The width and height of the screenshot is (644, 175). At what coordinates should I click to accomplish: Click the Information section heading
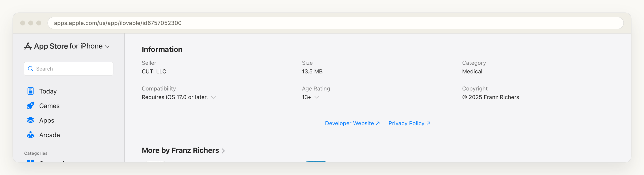(x=162, y=49)
